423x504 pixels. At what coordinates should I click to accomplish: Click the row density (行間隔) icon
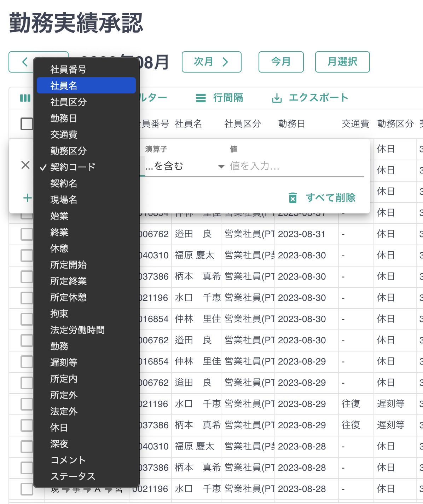[201, 98]
